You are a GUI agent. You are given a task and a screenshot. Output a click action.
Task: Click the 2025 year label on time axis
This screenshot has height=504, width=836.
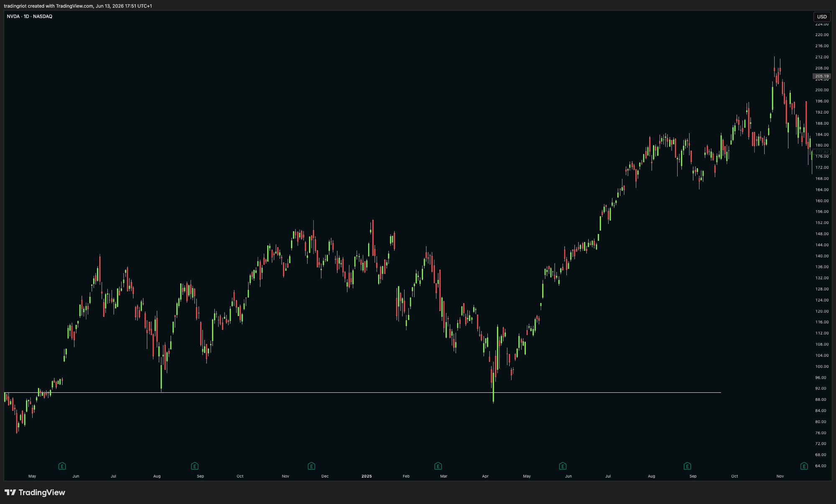click(367, 476)
